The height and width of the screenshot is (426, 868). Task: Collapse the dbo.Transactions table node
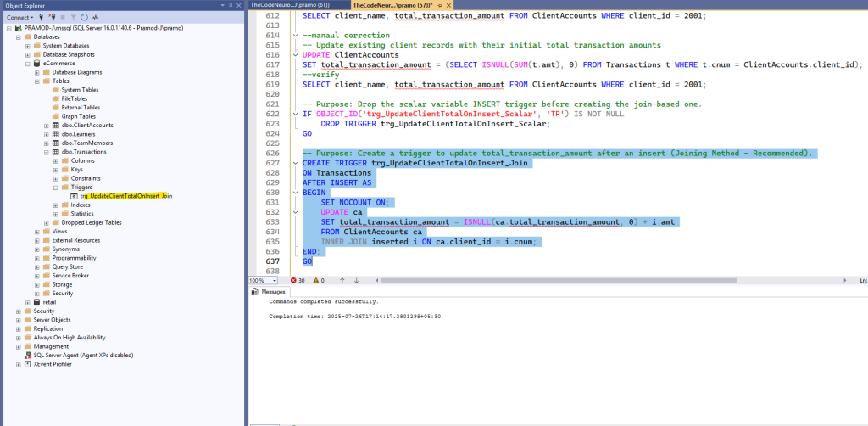[47, 152]
